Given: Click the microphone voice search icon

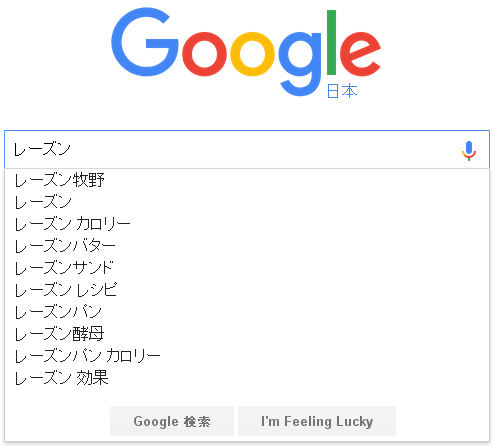Looking at the screenshot, I should pos(469,151).
